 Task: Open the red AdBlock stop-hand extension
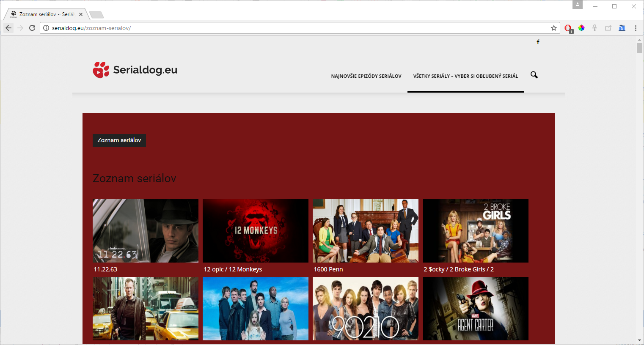tap(568, 28)
